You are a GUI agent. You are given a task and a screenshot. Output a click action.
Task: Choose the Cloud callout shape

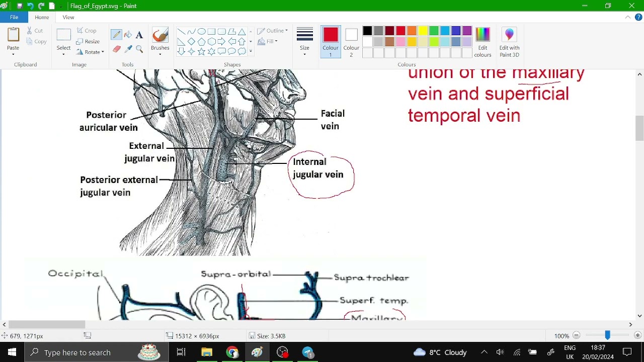pos(242,51)
